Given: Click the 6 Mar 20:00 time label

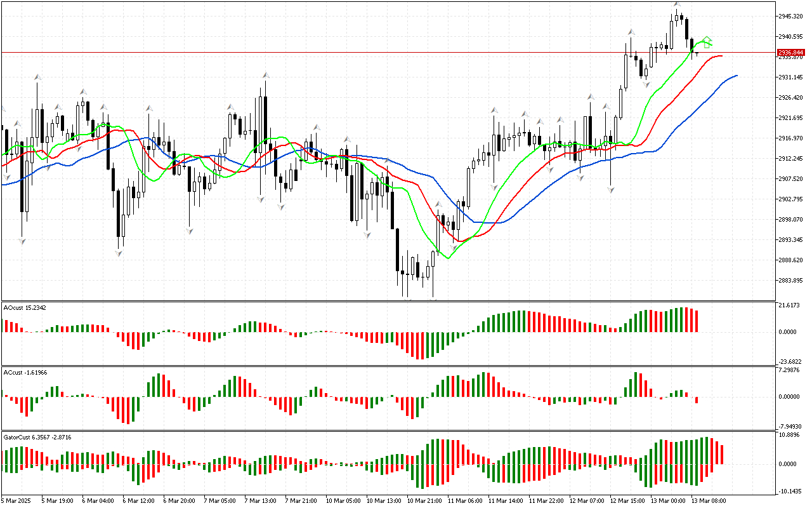Looking at the screenshot, I should point(179,501).
